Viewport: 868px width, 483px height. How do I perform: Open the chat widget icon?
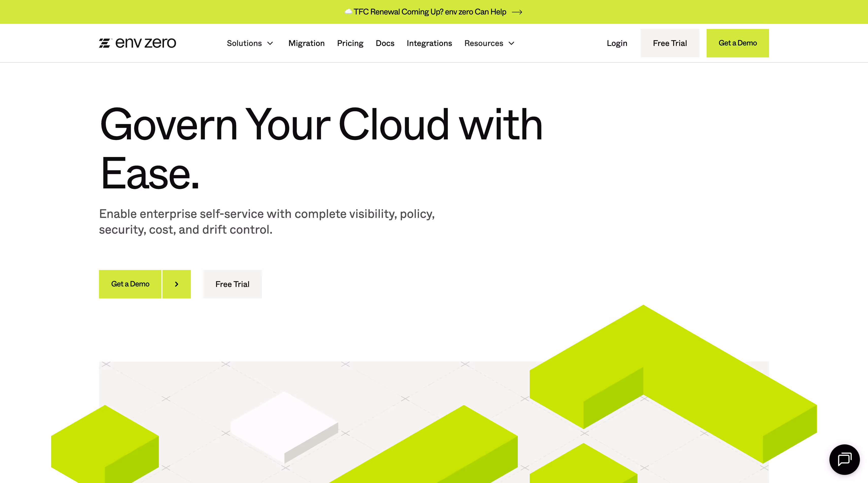844,459
